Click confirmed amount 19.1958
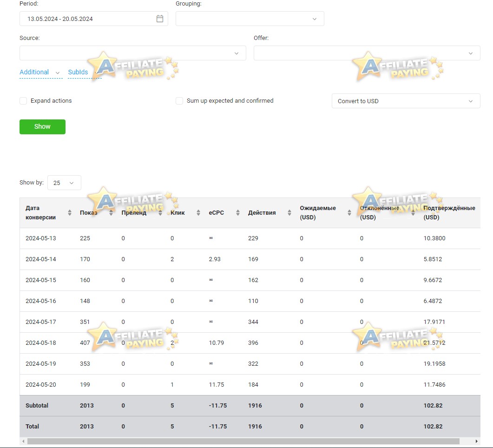 point(434,364)
